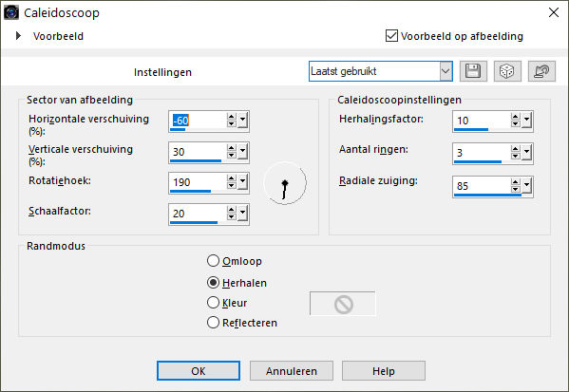Open Rotatiehoek slider popup arrow

tap(243, 181)
